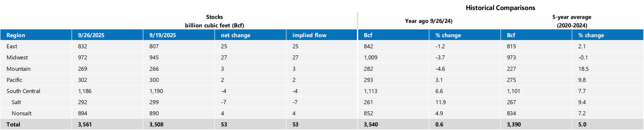Click the 18.5 percent change cell

pos(583,69)
